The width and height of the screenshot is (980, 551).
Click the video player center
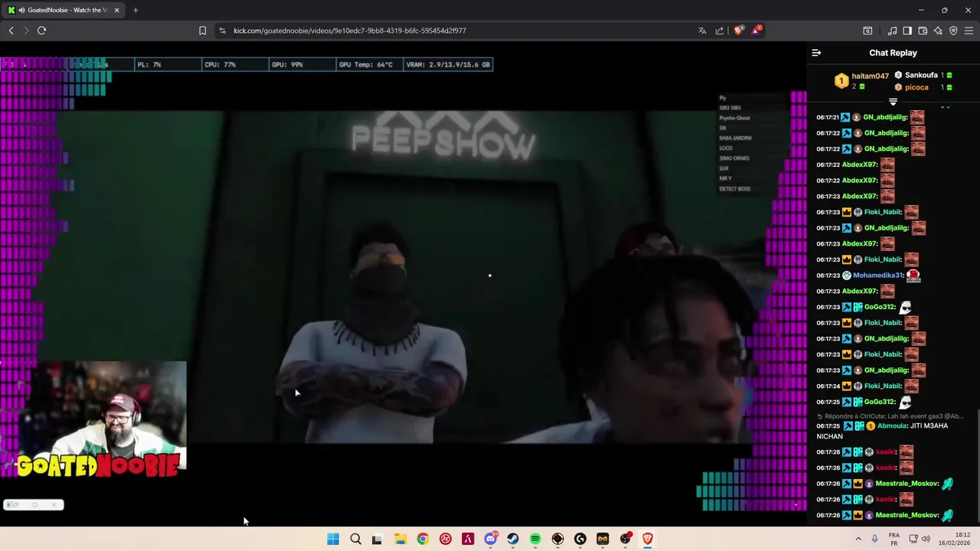(x=403, y=285)
